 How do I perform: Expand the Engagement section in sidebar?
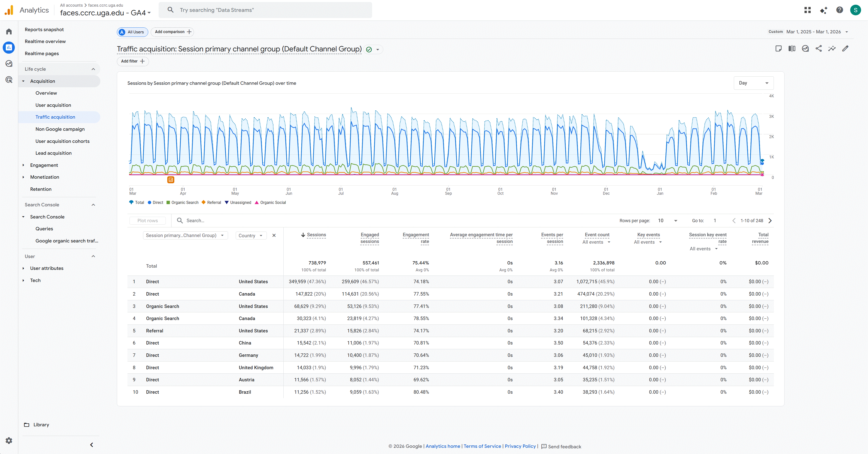tap(44, 165)
